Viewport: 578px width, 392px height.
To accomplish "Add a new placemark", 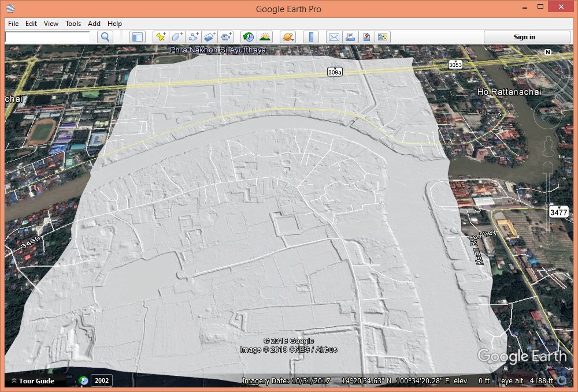I will point(161,37).
